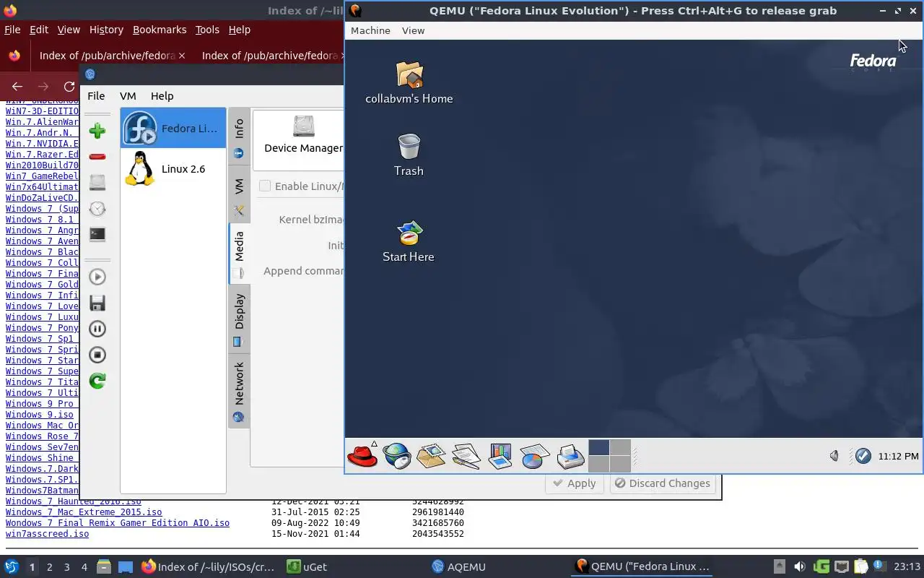Image resolution: width=924 pixels, height=578 pixels.
Task: Switch to the first workspace in Fedora pager
Action: click(x=599, y=448)
